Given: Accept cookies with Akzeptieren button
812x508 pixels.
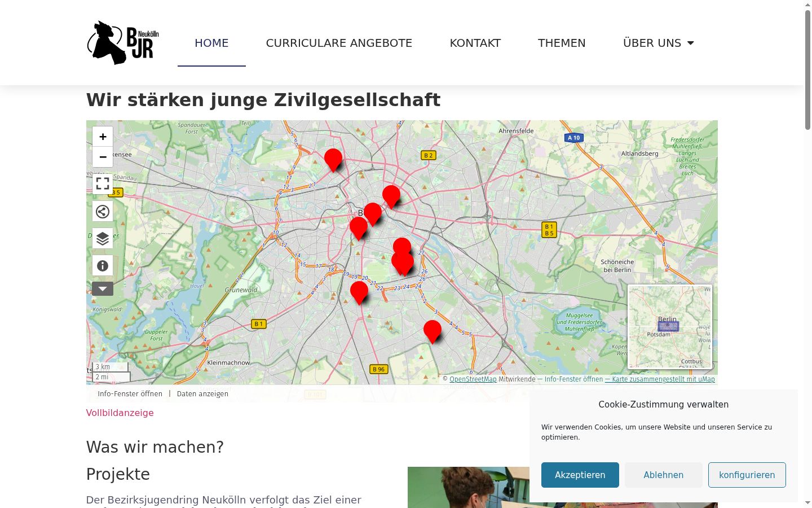Looking at the screenshot, I should point(580,475).
